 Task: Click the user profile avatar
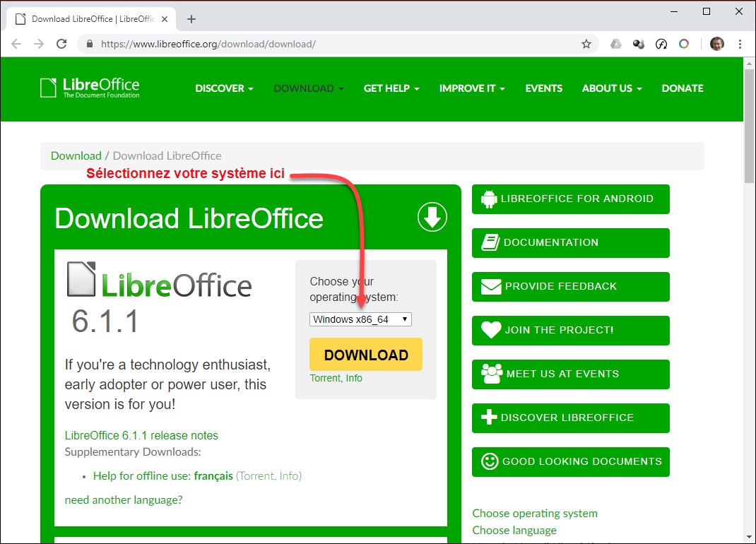coord(716,44)
